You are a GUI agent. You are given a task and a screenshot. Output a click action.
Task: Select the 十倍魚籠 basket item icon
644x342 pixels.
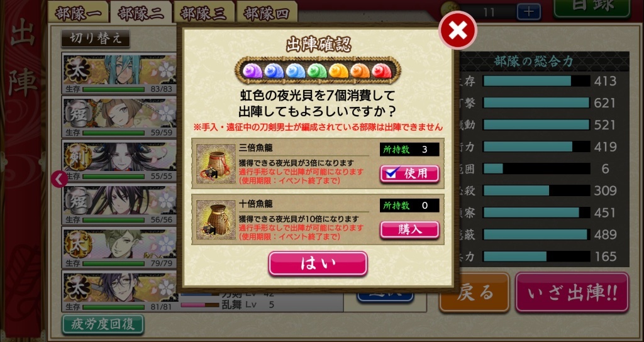[x=216, y=219]
